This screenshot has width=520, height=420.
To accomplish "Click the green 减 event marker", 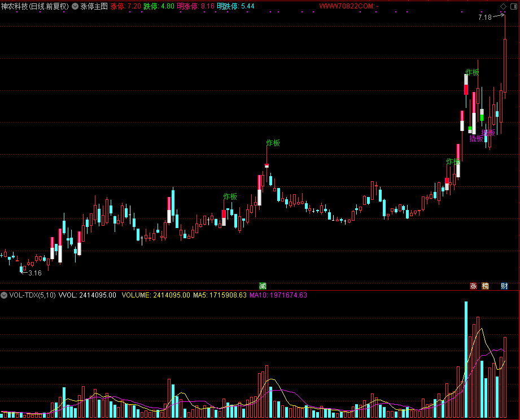I will click(x=263, y=286).
